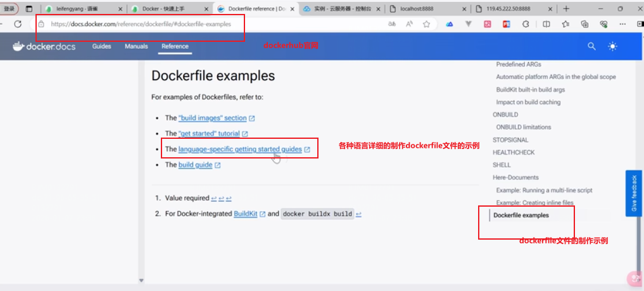Jump to BuildKit built-in build args
This screenshot has height=291, width=644.
[x=531, y=89]
